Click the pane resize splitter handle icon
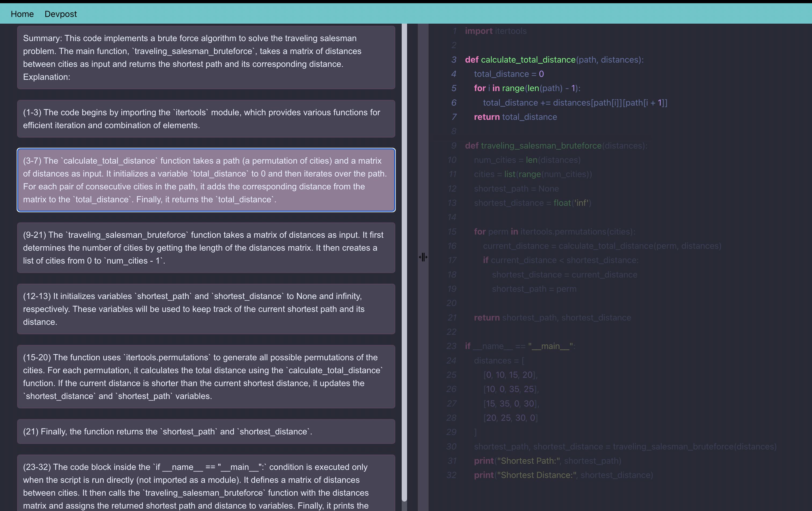812x511 pixels. coord(423,257)
